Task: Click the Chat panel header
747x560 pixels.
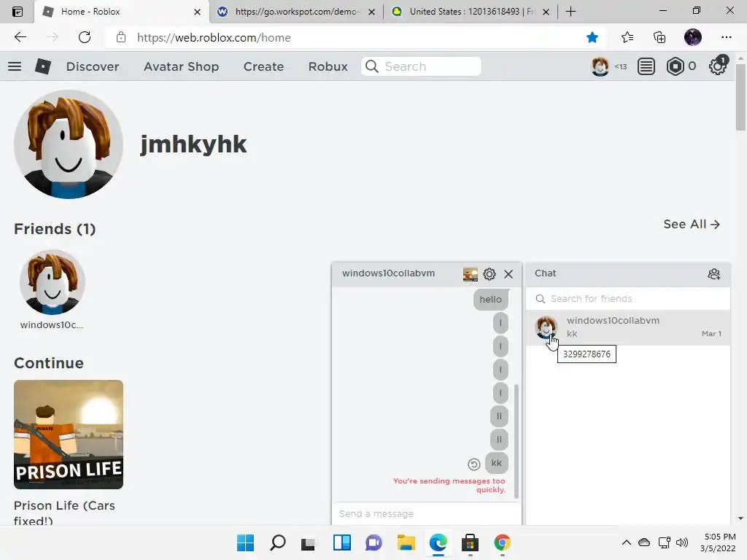Action: coord(628,274)
